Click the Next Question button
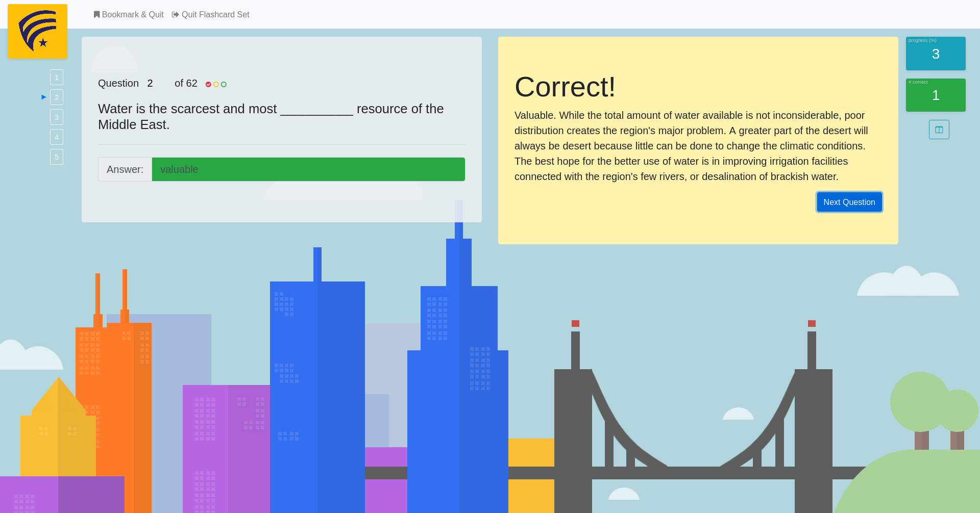This screenshot has width=980, height=513. tap(849, 202)
